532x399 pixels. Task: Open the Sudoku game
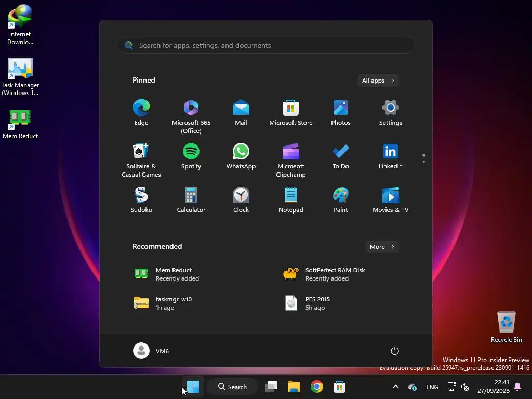pyautogui.click(x=141, y=200)
